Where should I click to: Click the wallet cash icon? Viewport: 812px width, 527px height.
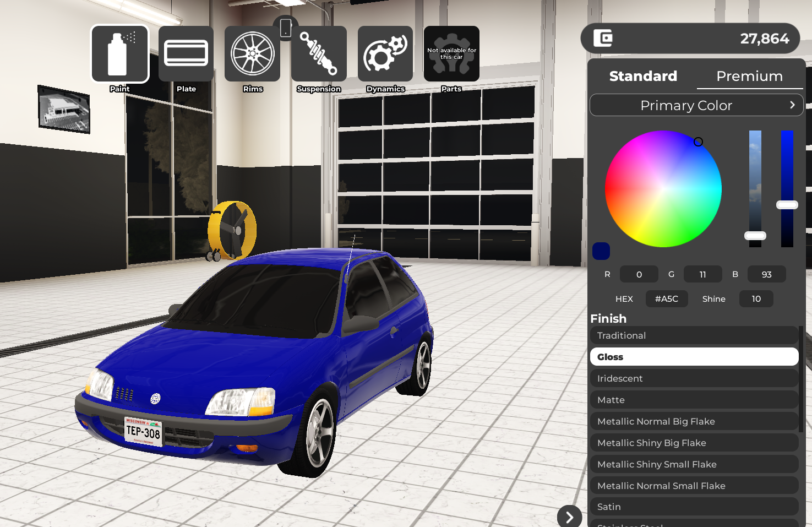point(603,39)
